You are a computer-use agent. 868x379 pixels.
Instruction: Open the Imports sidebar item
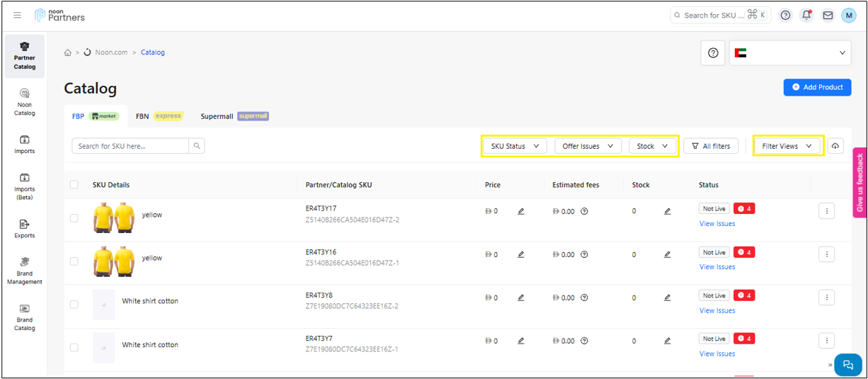coord(25,144)
